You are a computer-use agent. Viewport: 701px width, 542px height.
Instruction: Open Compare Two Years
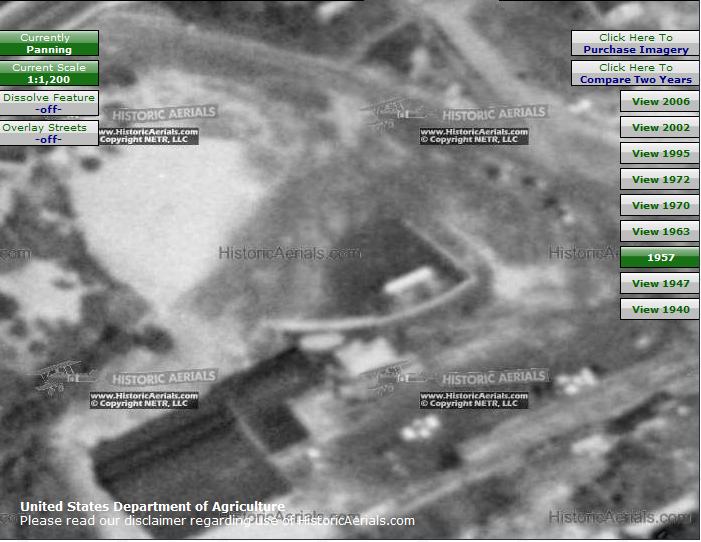pos(635,73)
